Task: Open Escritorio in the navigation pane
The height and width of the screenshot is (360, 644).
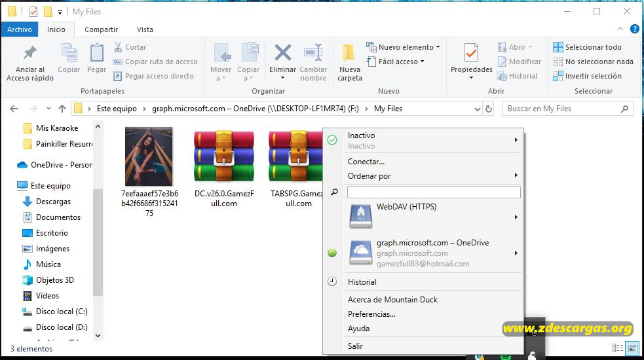Action: (x=45, y=233)
